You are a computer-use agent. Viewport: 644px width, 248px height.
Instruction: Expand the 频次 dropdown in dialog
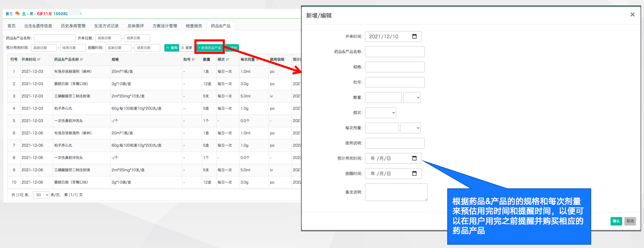(x=380, y=113)
